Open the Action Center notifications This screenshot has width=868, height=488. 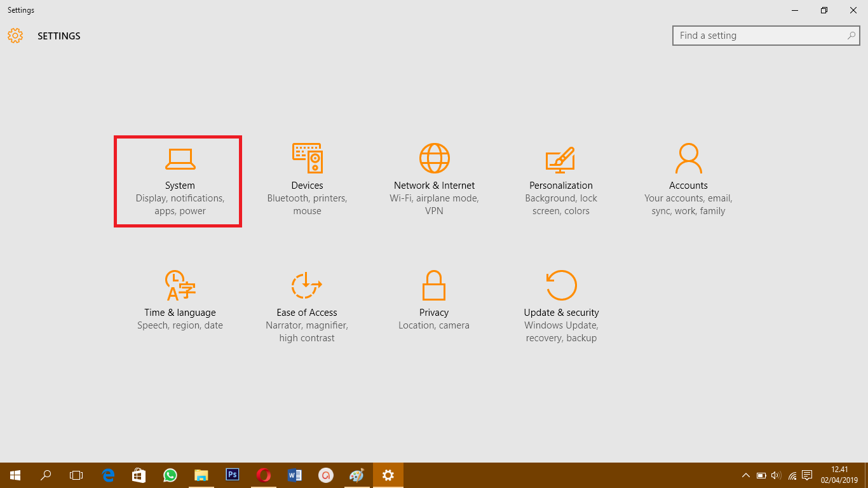click(807, 475)
